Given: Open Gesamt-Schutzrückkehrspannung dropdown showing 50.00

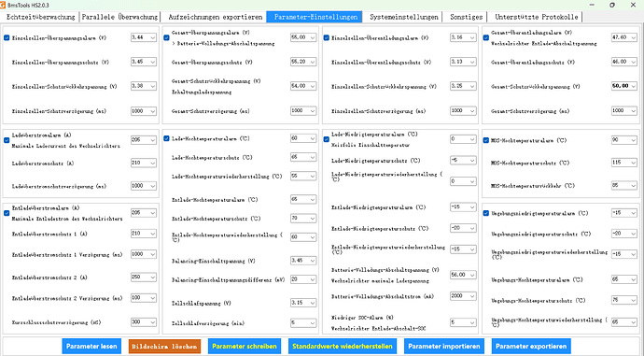Looking at the screenshot, I should coord(623,86).
